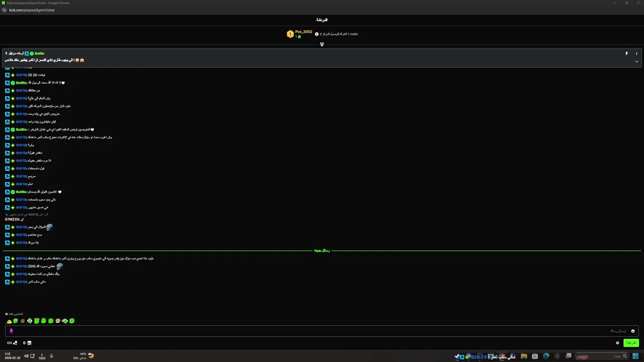Insert the ninth quick emote
This screenshot has height=362, width=644.
click(x=65, y=321)
